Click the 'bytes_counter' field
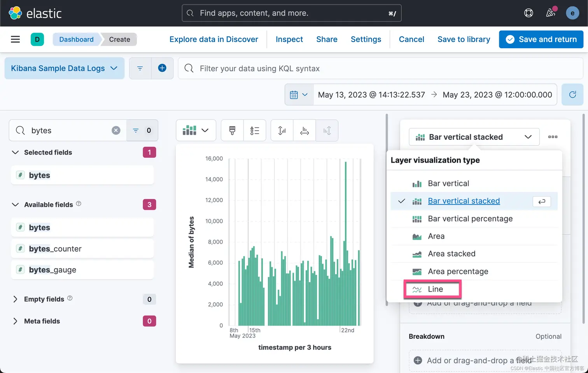Image resolution: width=588 pixels, height=373 pixels. (82, 248)
